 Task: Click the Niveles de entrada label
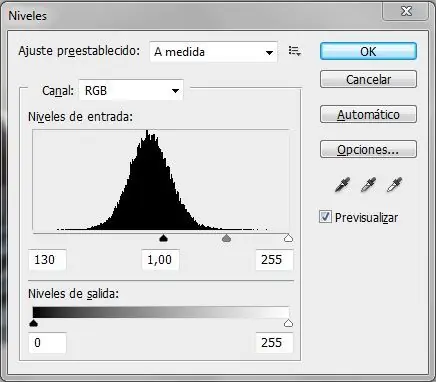[x=80, y=117]
